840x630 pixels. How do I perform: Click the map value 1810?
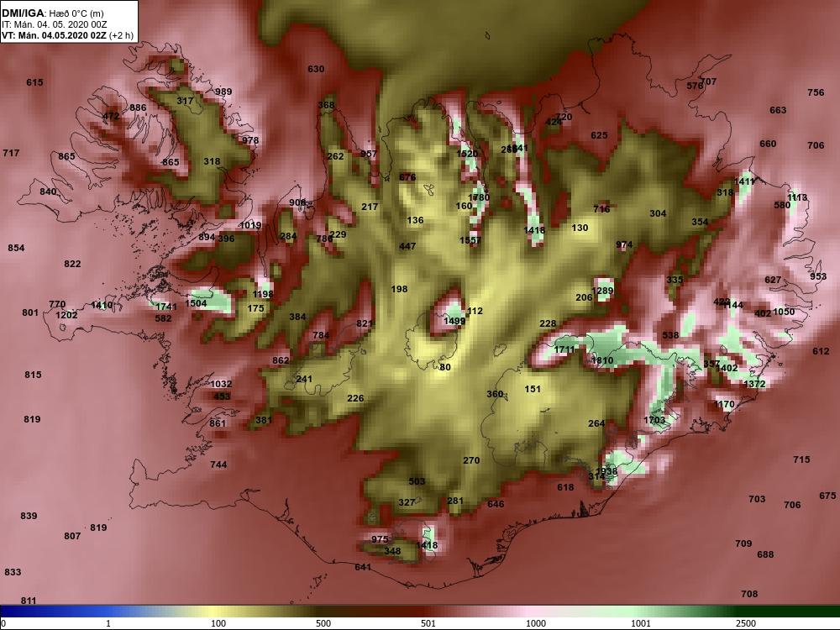(x=602, y=360)
